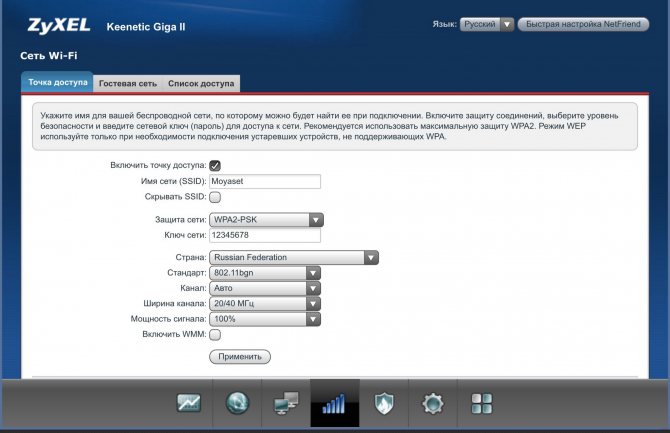The height and width of the screenshot is (433, 670).
Task: Switch to 'Гостевая сеть' tab
Action: 128,83
